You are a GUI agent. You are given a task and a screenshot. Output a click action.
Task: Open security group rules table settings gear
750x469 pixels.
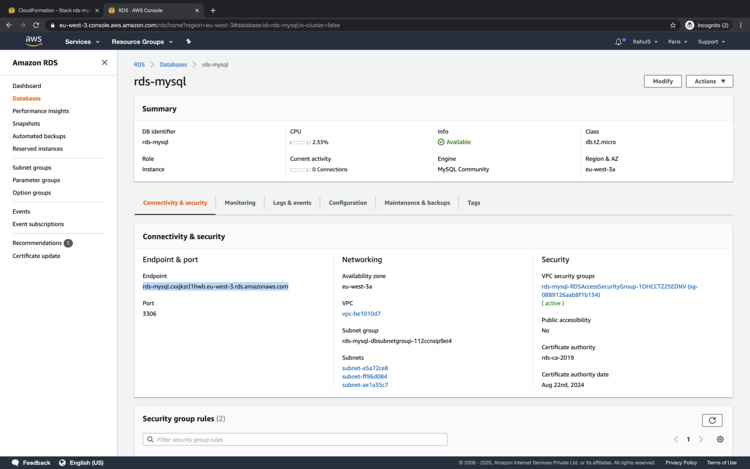click(x=720, y=439)
